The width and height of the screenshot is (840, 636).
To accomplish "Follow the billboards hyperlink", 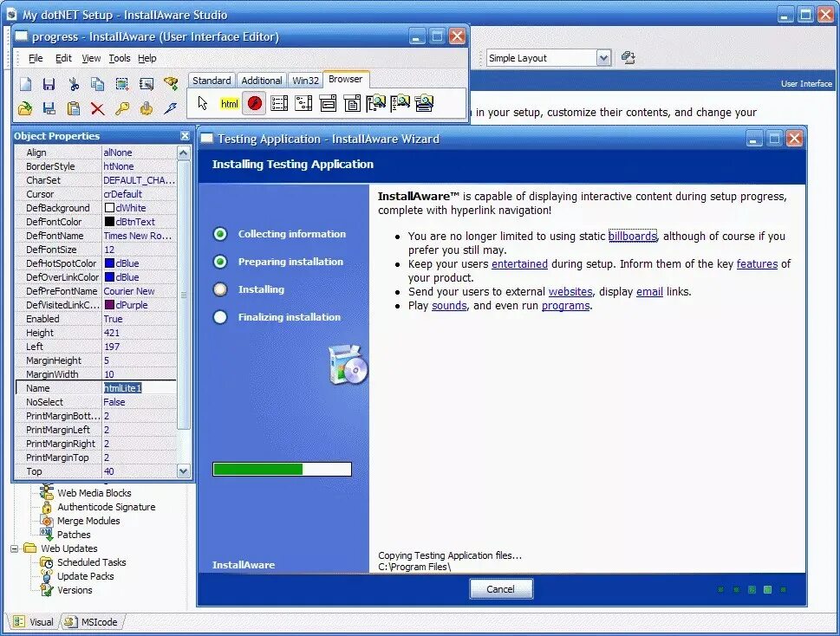I will coord(633,236).
